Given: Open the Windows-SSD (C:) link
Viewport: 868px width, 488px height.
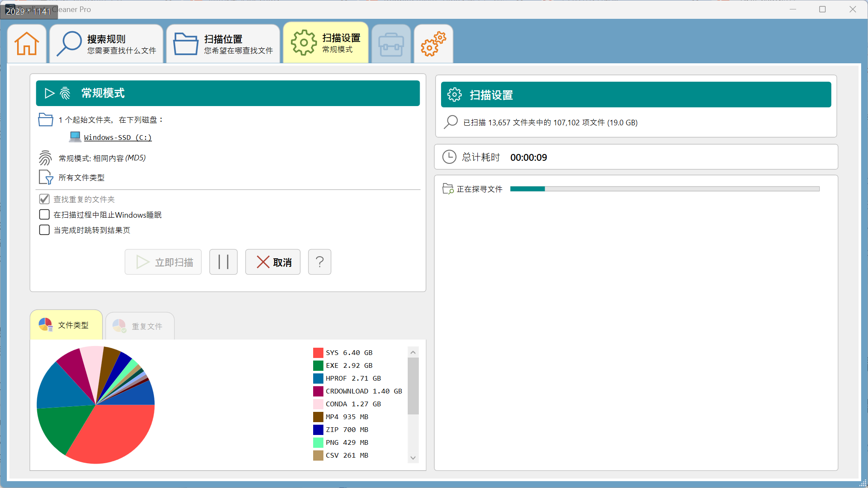Looking at the screenshot, I should click(118, 137).
